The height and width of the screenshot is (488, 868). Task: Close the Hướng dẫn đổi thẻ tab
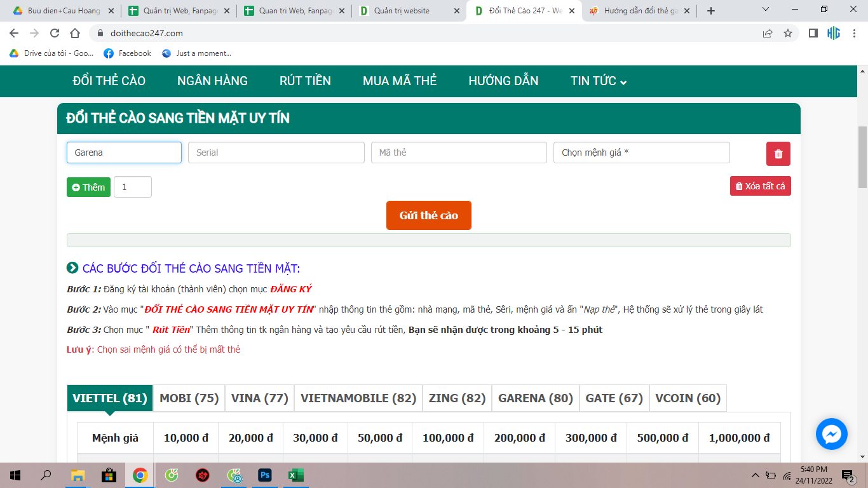(686, 11)
